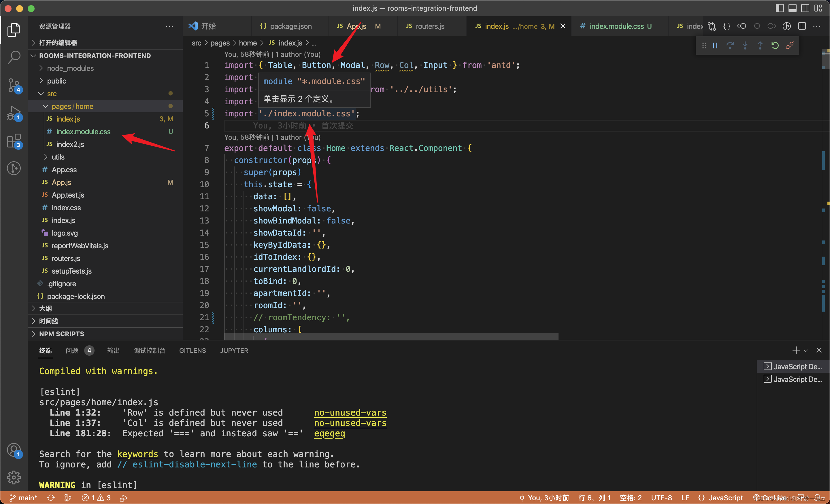Image resolution: width=830 pixels, height=504 pixels.
Task: Disconnect the debugger using red unplug icon
Action: (790, 46)
